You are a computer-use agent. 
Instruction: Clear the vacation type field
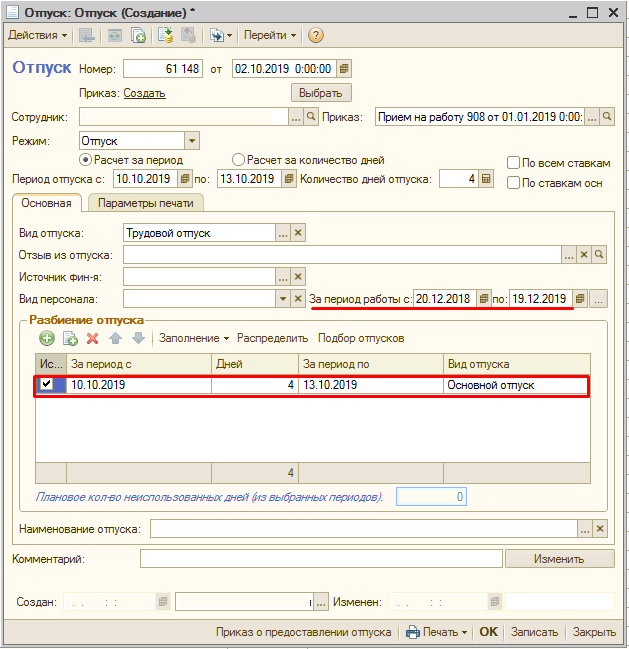pyautogui.click(x=298, y=233)
